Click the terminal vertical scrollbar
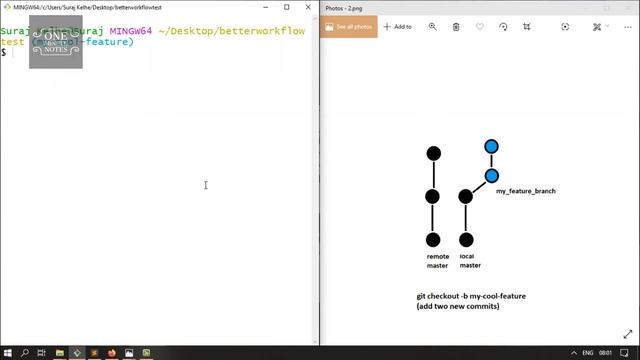Viewport: 640px width, 360px height. (x=315, y=180)
